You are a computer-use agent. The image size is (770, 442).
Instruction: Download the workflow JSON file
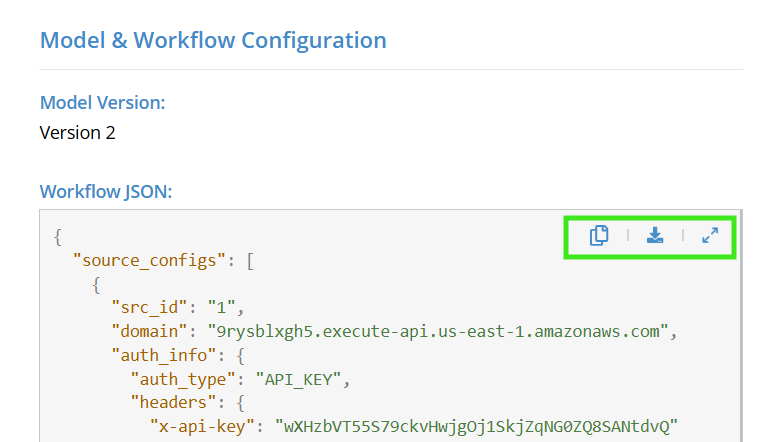pos(655,236)
